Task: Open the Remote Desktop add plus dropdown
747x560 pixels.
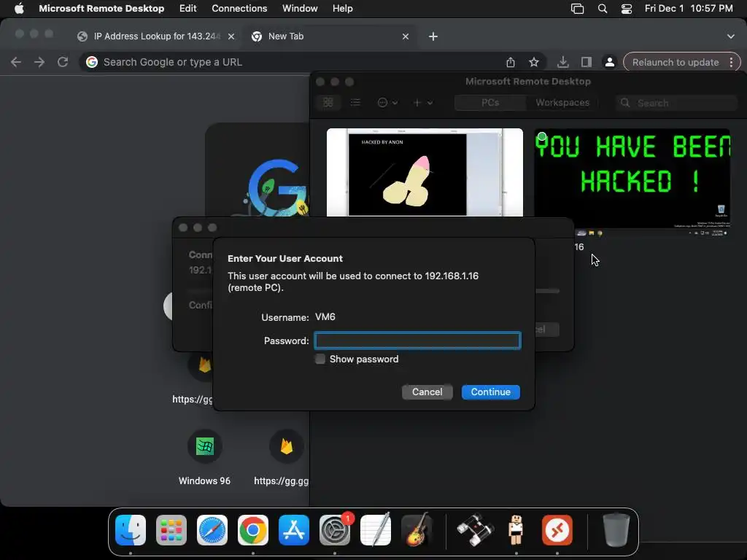Action: [422, 102]
